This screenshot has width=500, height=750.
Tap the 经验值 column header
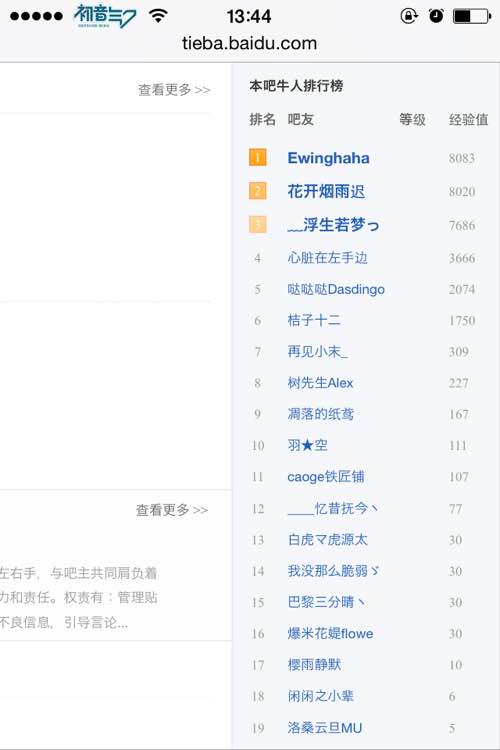click(468, 119)
